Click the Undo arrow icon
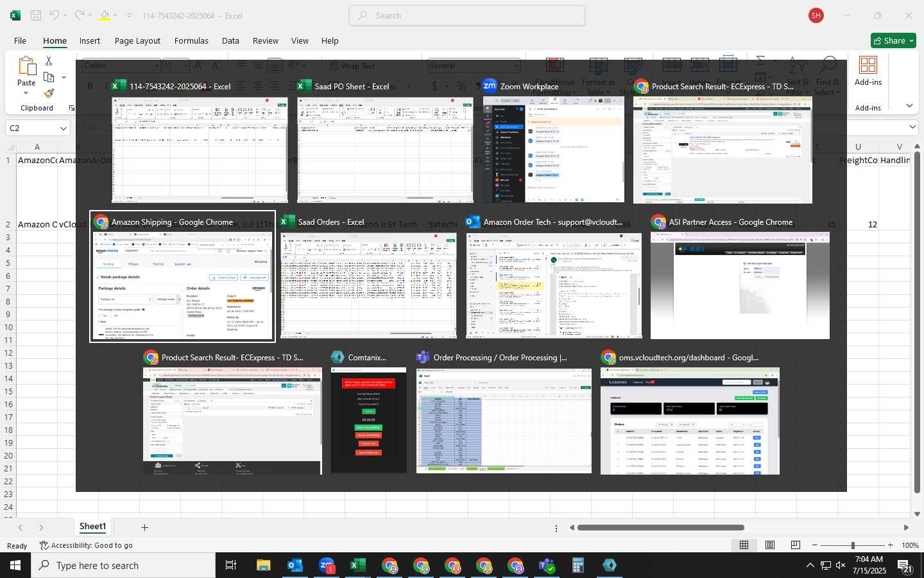The height and width of the screenshot is (578, 924). 55,15
